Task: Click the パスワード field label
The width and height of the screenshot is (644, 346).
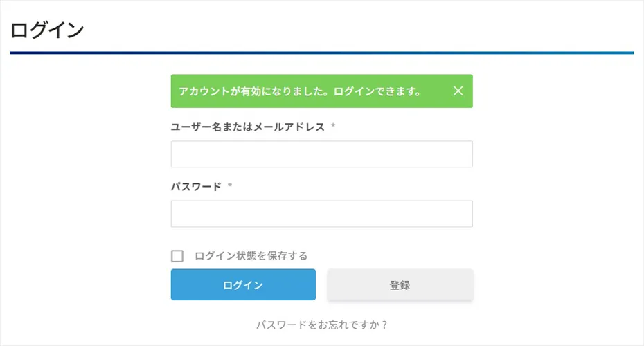Action: click(x=196, y=186)
